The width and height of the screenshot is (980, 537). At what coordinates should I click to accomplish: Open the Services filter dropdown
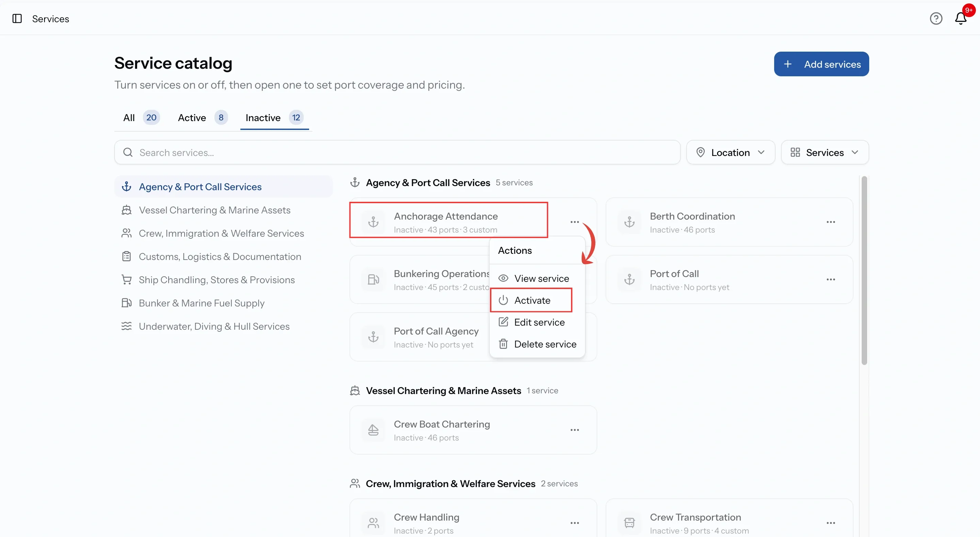(x=825, y=152)
